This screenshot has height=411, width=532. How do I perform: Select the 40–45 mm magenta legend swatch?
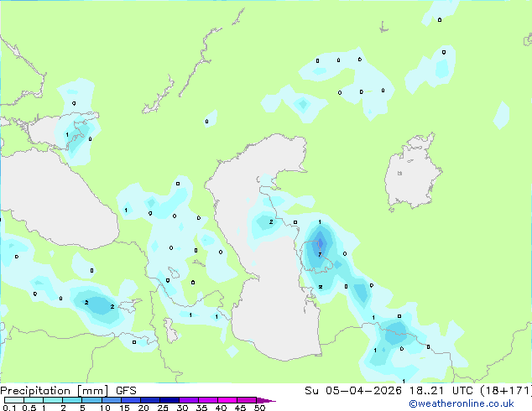point(227,400)
